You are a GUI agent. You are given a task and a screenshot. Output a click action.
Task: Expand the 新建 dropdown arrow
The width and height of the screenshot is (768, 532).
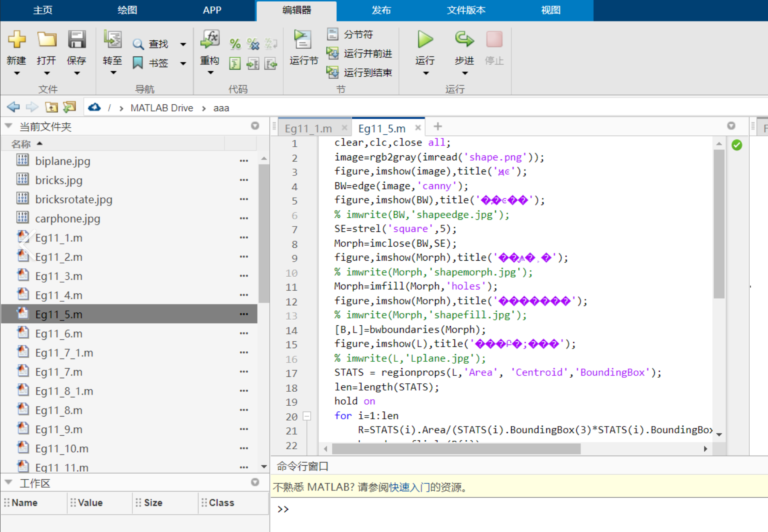click(16, 73)
